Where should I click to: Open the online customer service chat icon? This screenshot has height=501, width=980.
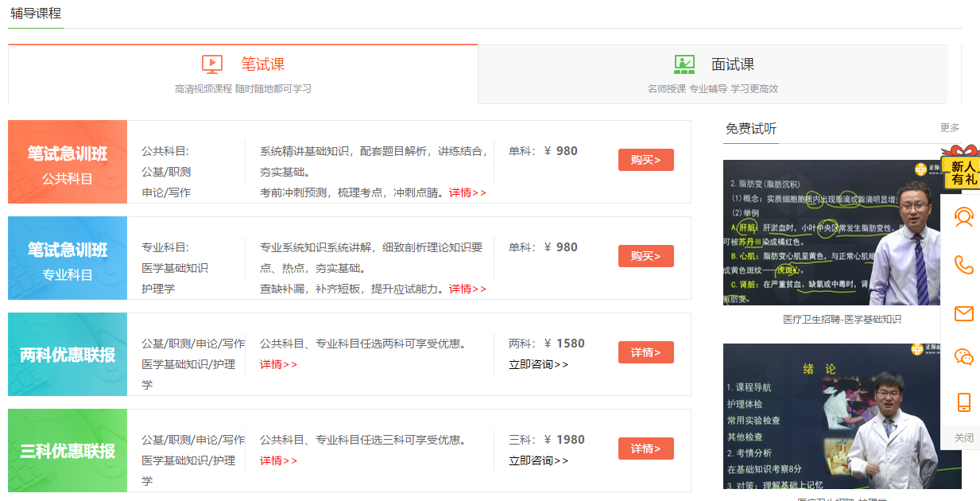pos(963,217)
